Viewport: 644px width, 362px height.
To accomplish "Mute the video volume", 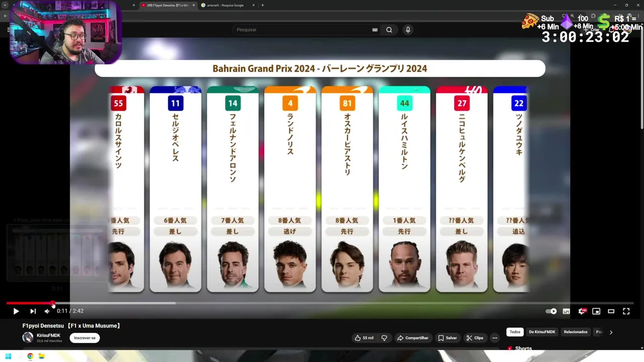I will pos(47,311).
